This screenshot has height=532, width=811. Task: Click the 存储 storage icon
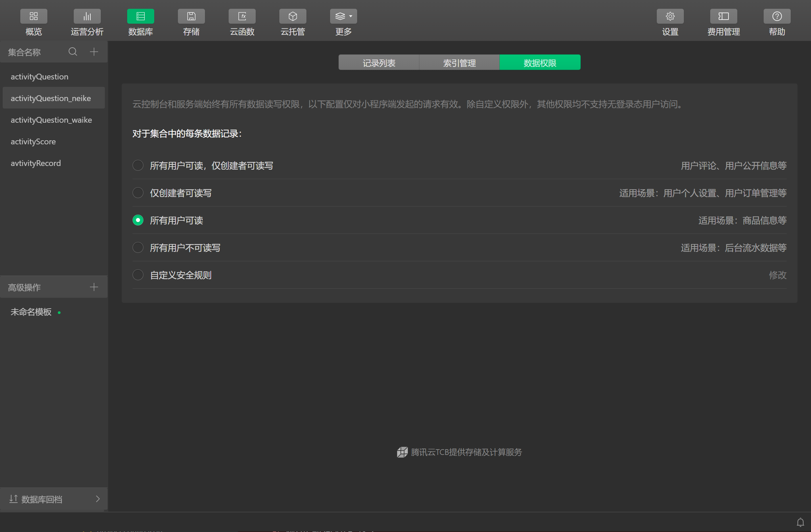pos(191,16)
